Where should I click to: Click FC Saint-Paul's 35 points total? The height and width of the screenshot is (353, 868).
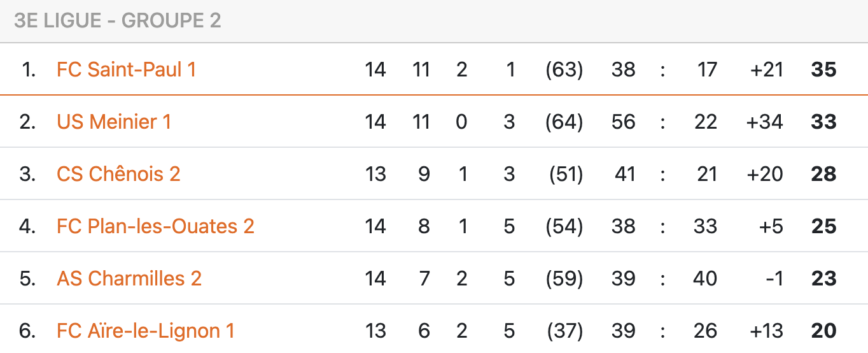pyautogui.click(x=823, y=69)
